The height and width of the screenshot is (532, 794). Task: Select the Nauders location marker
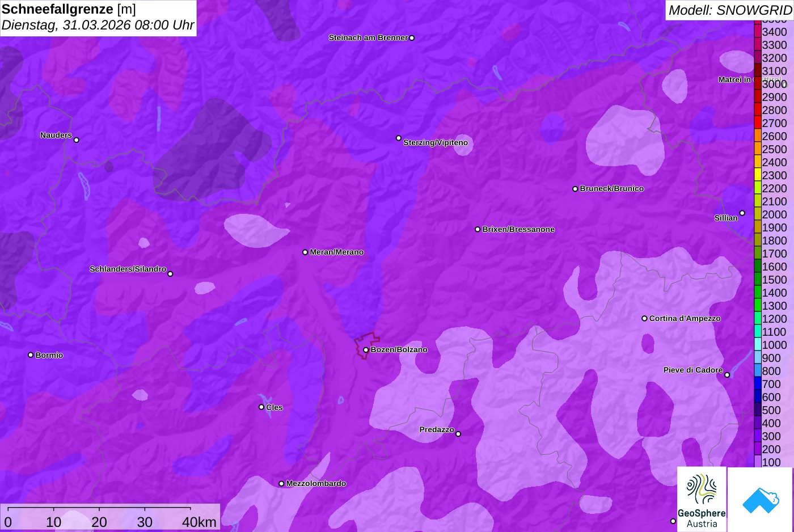77,140
